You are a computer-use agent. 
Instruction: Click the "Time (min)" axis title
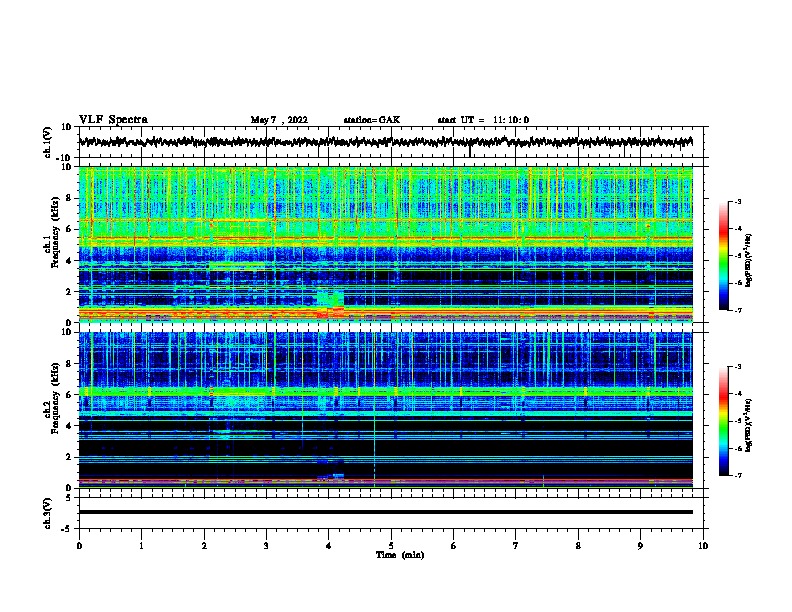[x=400, y=555]
